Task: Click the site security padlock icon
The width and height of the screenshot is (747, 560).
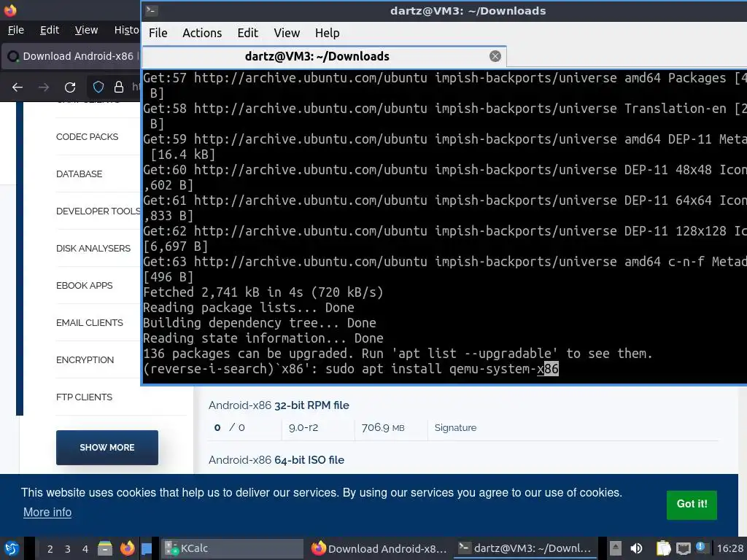Action: click(119, 87)
